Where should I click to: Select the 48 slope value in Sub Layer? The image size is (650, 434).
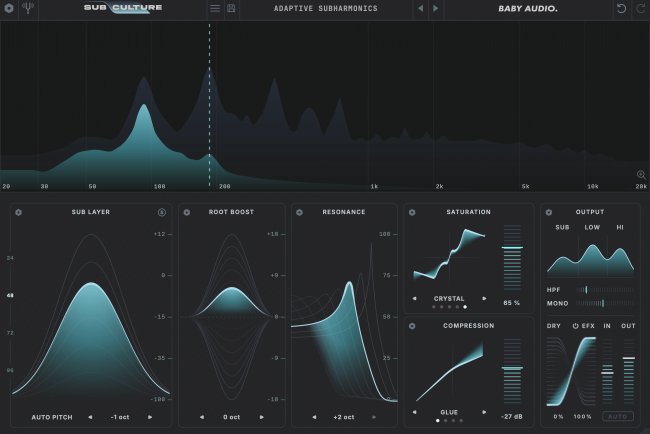pyautogui.click(x=10, y=296)
